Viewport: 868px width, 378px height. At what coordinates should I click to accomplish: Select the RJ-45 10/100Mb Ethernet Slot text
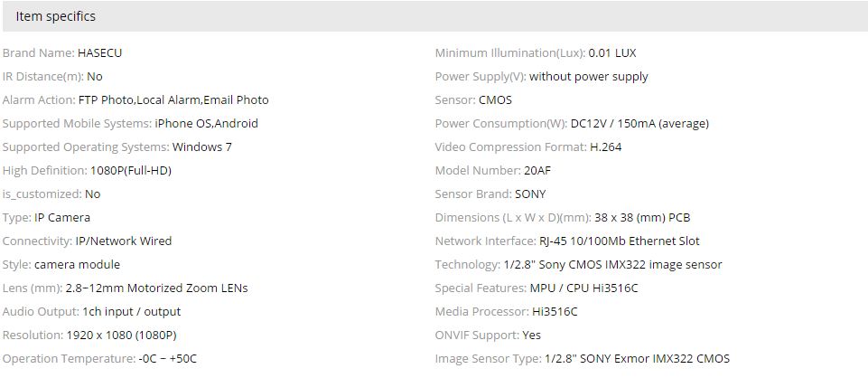[x=620, y=241]
